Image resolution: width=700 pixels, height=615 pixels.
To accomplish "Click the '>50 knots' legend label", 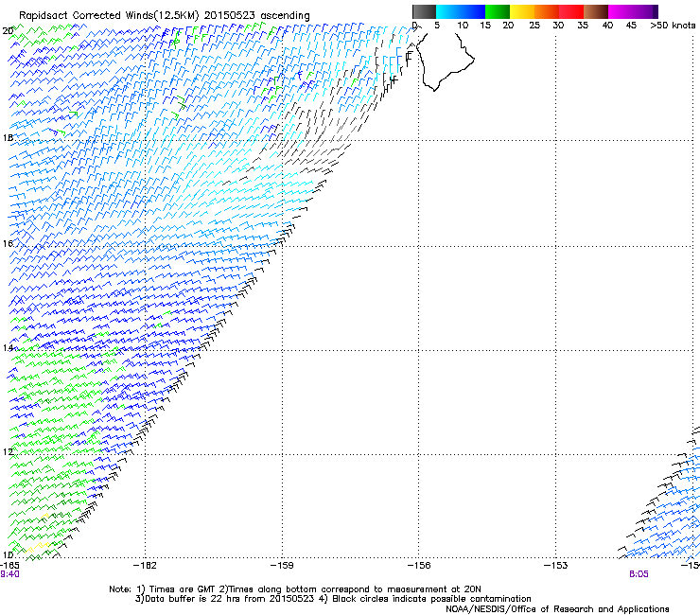I will coord(673,26).
